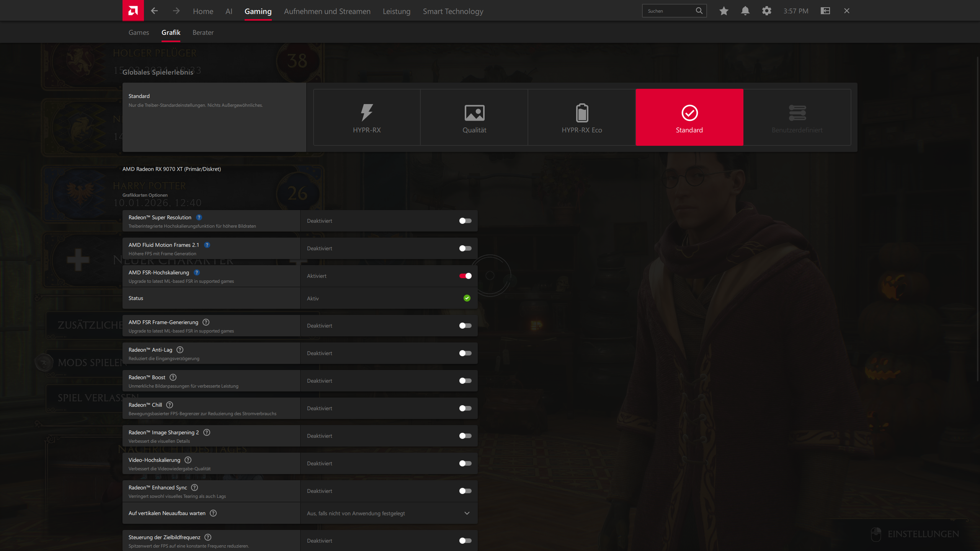980x551 pixels.
Task: Disable AMD FSR-Hochskalierung toggle
Action: [465, 276]
